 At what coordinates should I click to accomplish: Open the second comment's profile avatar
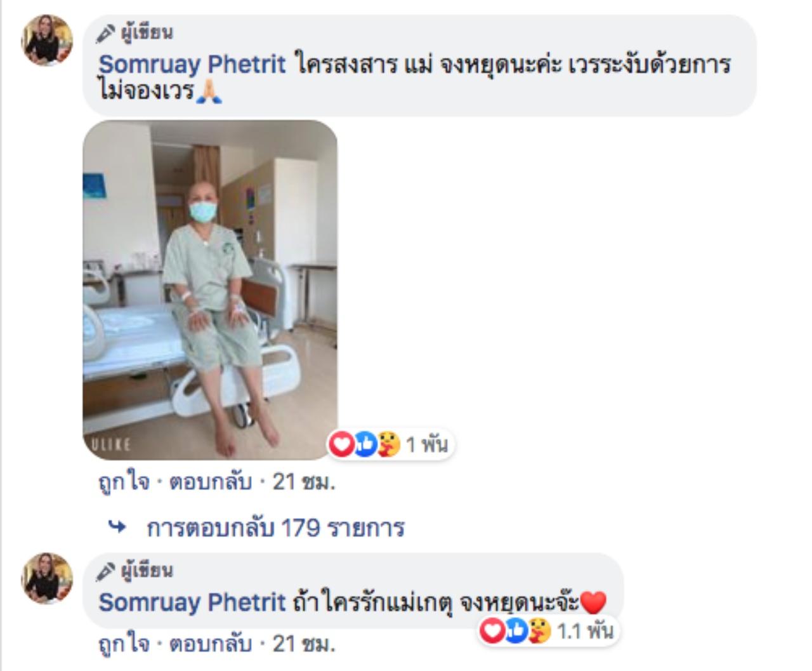pos(48,578)
